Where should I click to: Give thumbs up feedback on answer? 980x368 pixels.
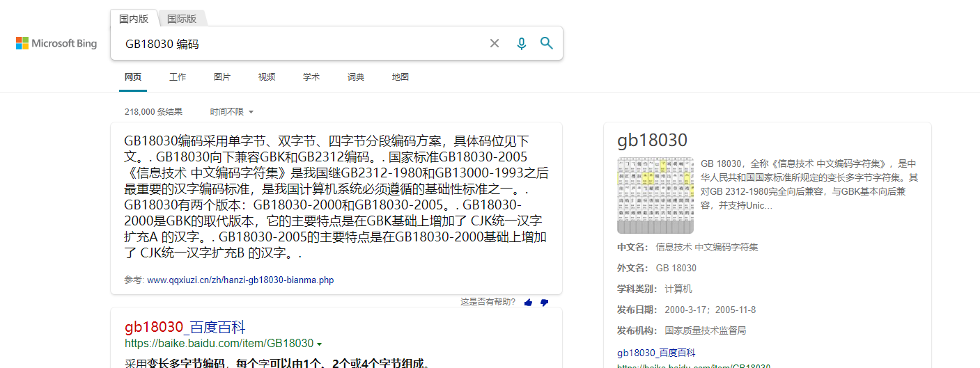coord(528,302)
